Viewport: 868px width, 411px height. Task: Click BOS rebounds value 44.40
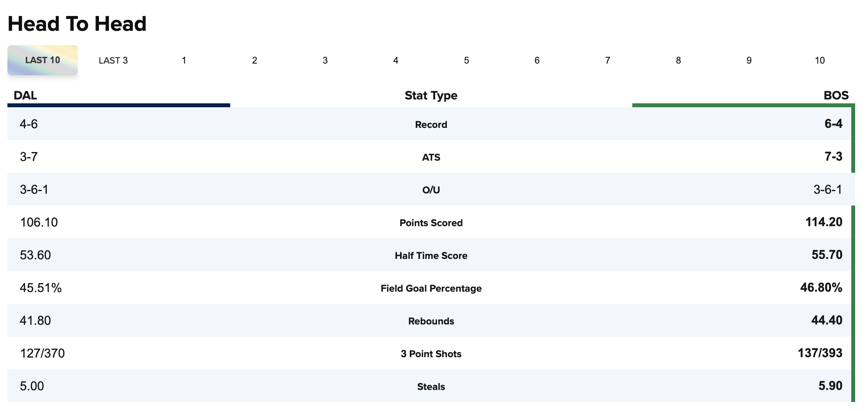[x=827, y=321]
